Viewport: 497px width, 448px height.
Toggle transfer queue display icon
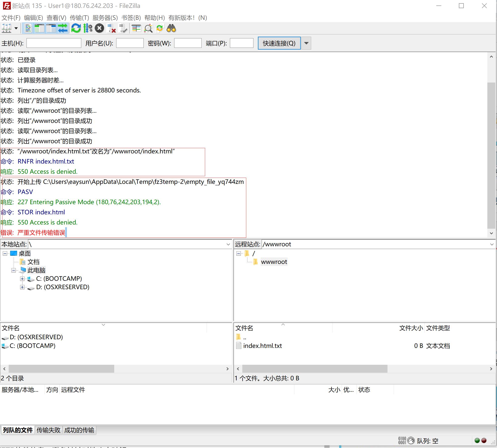tap(63, 28)
